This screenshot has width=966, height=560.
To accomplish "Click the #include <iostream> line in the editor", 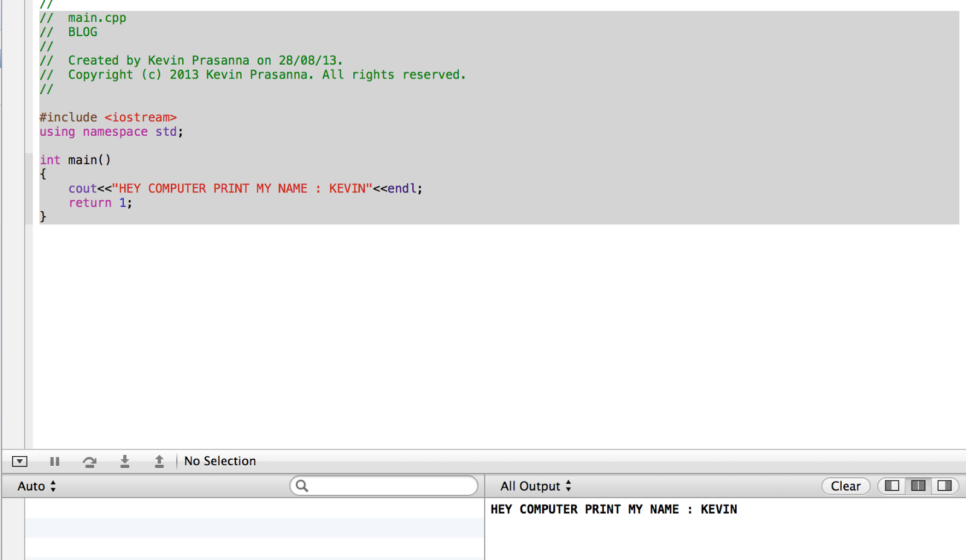I will (107, 117).
